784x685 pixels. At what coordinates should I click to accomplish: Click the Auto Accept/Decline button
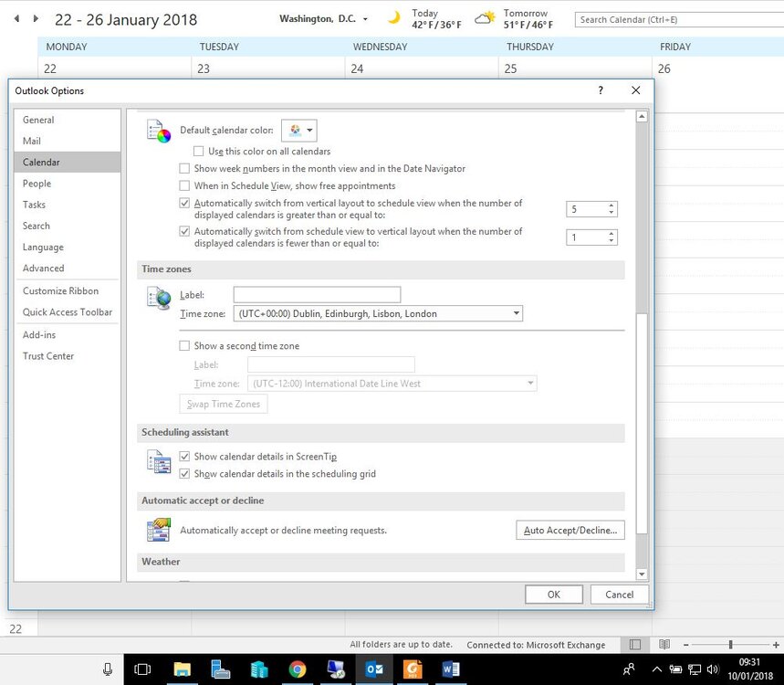tap(570, 530)
